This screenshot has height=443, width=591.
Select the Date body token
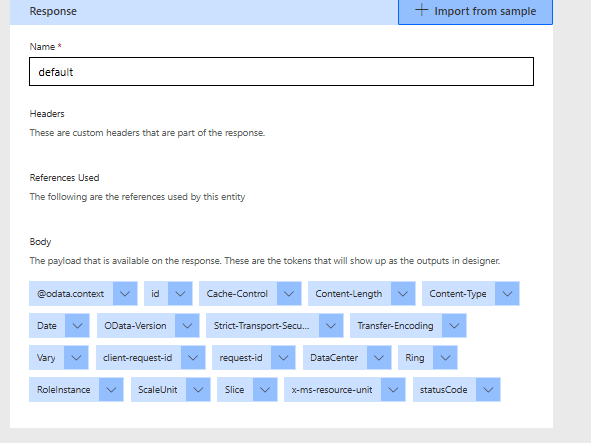click(47, 326)
